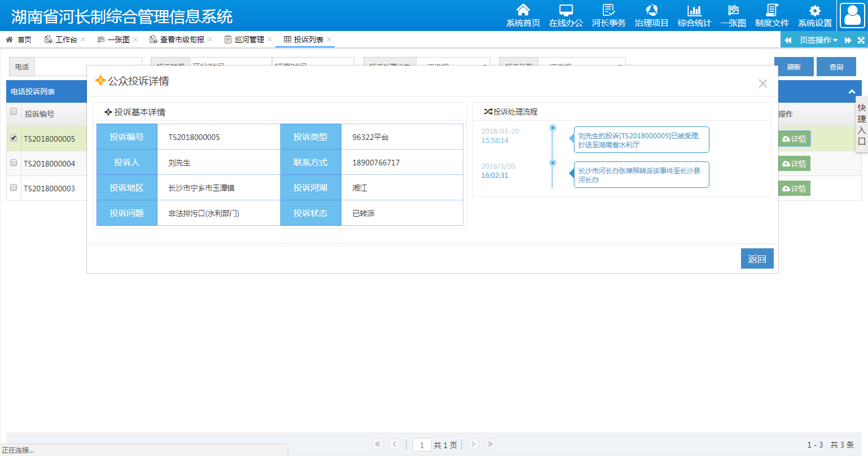Toggle the select-all checkbox in header
Screen dimensions: 868x456
(x=14, y=112)
